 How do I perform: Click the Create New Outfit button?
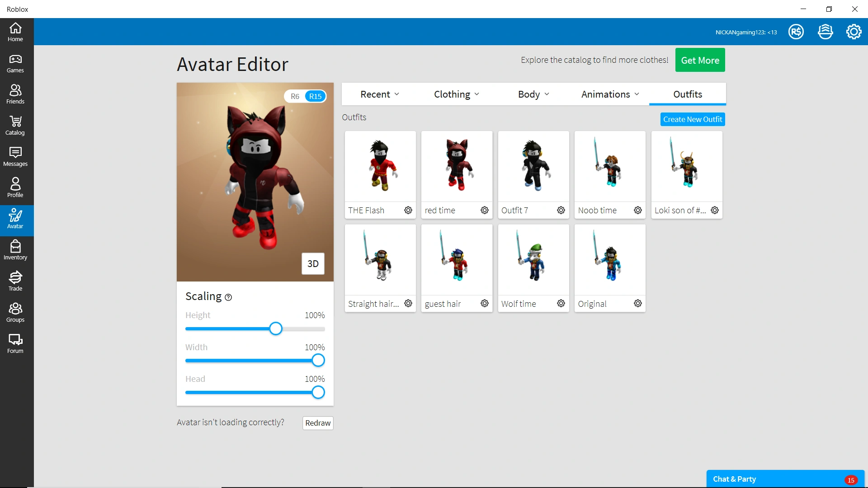coord(692,119)
